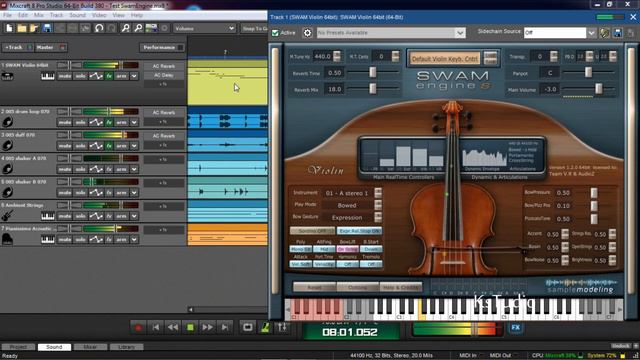Open the piano keyboard icon on SWAM Violin track
640x360 pixels.
point(48,76)
